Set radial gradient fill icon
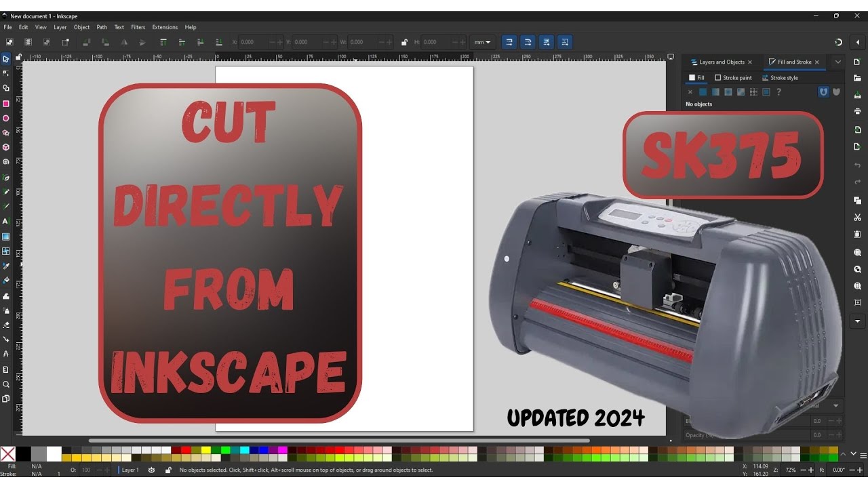The image size is (868, 488). pyautogui.click(x=728, y=92)
